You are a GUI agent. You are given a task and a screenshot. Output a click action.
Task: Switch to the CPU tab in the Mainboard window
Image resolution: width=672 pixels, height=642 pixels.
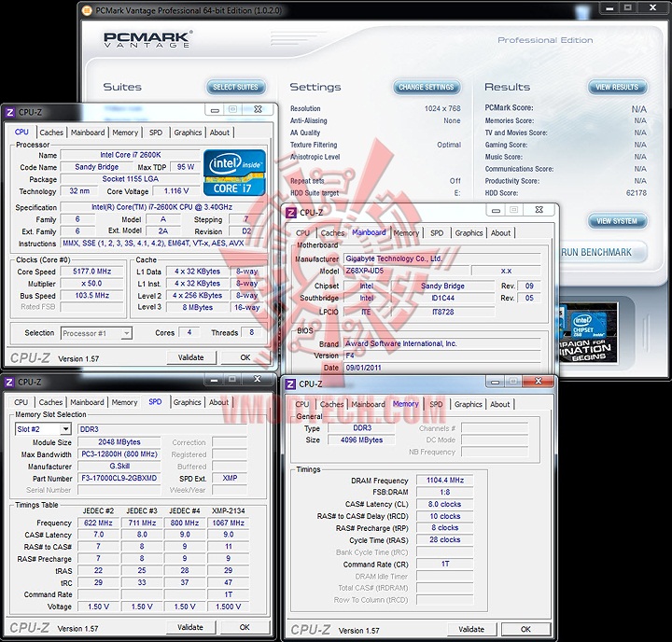point(302,232)
